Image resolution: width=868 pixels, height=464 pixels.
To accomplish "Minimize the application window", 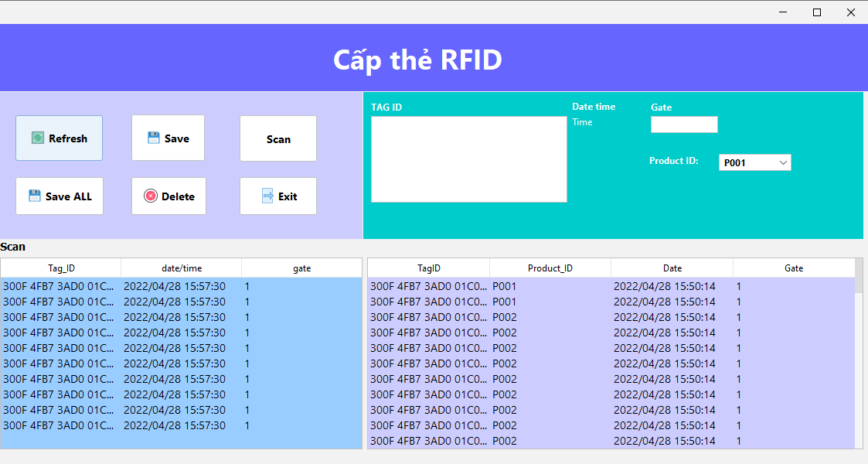I will click(x=783, y=12).
